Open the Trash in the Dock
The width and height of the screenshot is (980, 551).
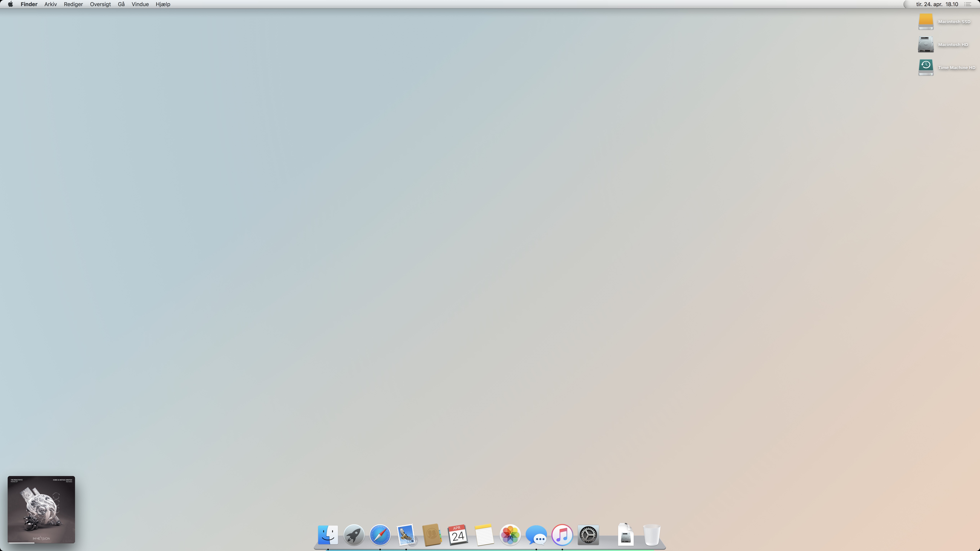click(x=652, y=535)
